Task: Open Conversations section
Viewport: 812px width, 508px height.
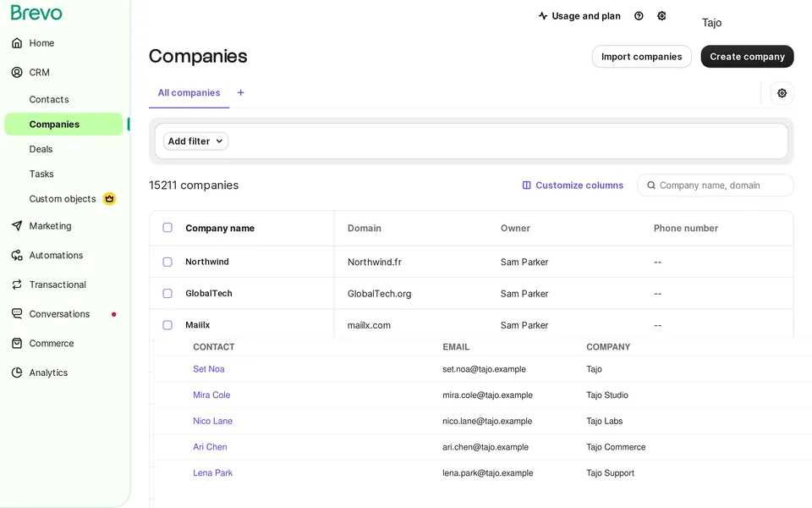Action: [x=59, y=313]
